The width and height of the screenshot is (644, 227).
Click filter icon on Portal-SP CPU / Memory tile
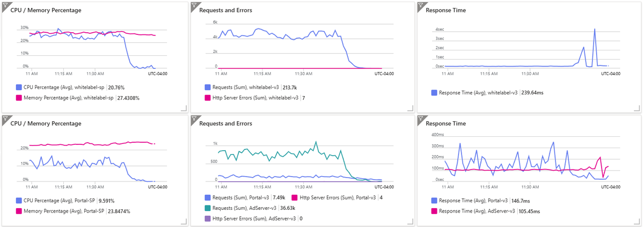5,118
